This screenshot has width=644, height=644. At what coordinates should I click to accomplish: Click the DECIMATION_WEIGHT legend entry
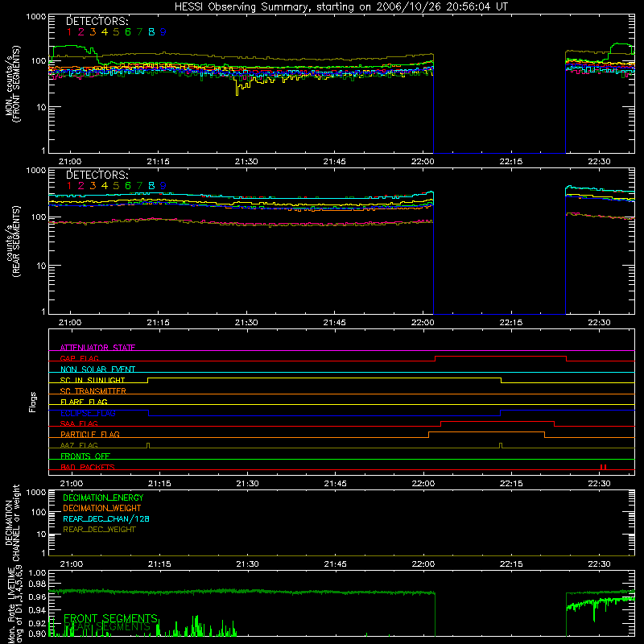coord(102,508)
